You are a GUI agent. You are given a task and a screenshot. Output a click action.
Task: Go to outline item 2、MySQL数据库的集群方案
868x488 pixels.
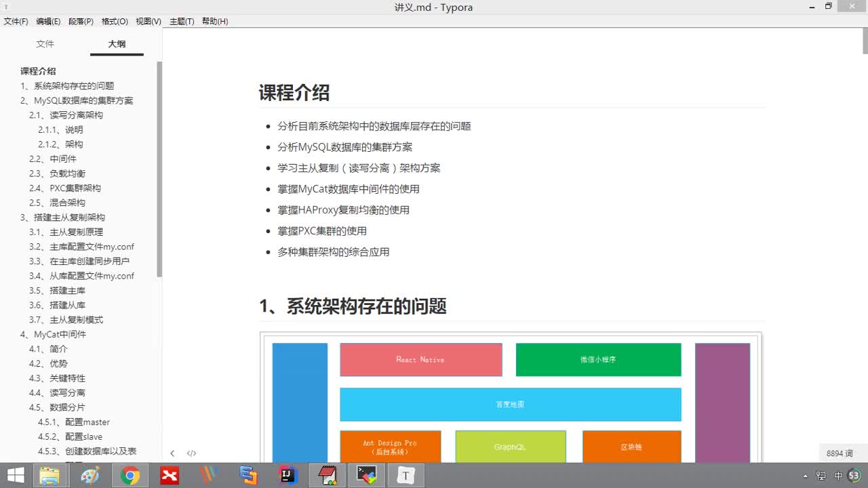click(77, 100)
